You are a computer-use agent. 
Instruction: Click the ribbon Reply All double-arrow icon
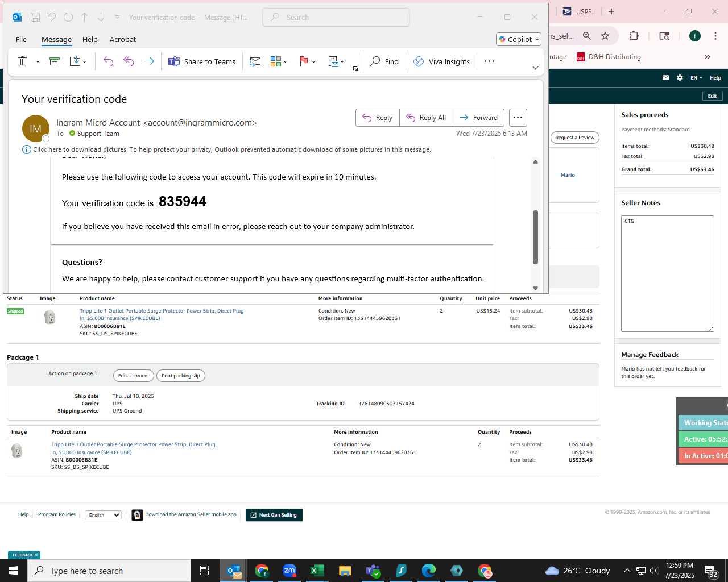tap(129, 61)
